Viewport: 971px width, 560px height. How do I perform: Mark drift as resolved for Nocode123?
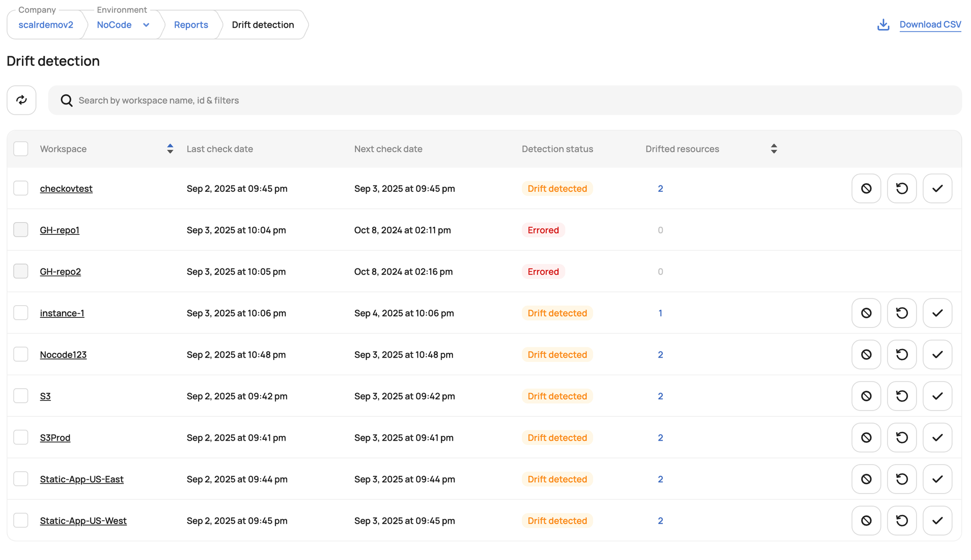937,354
